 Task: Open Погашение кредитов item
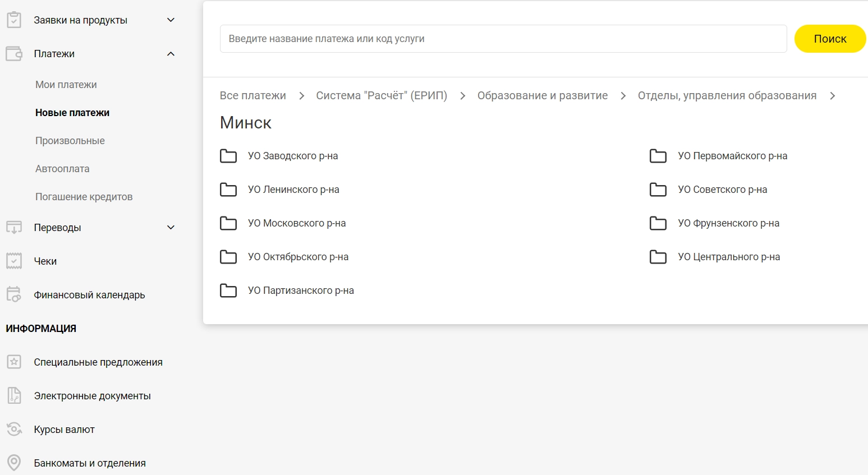click(84, 197)
